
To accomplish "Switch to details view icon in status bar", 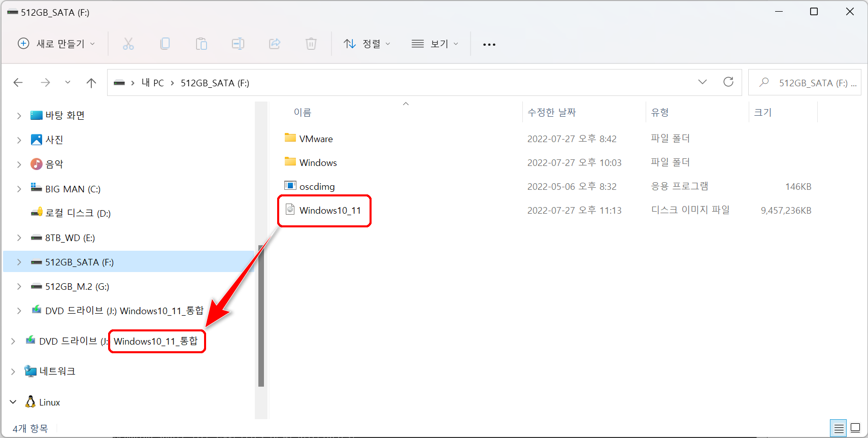I will [839, 428].
